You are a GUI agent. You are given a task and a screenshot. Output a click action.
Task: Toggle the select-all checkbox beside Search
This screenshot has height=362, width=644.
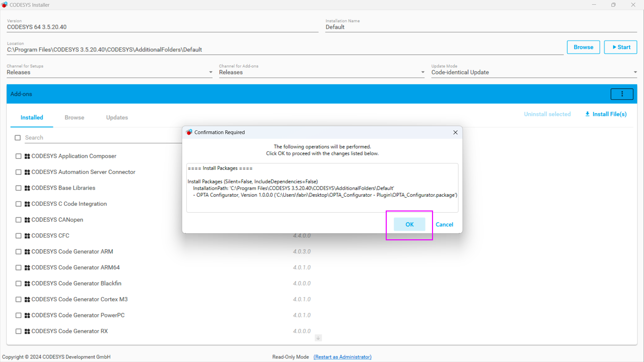coord(18,138)
